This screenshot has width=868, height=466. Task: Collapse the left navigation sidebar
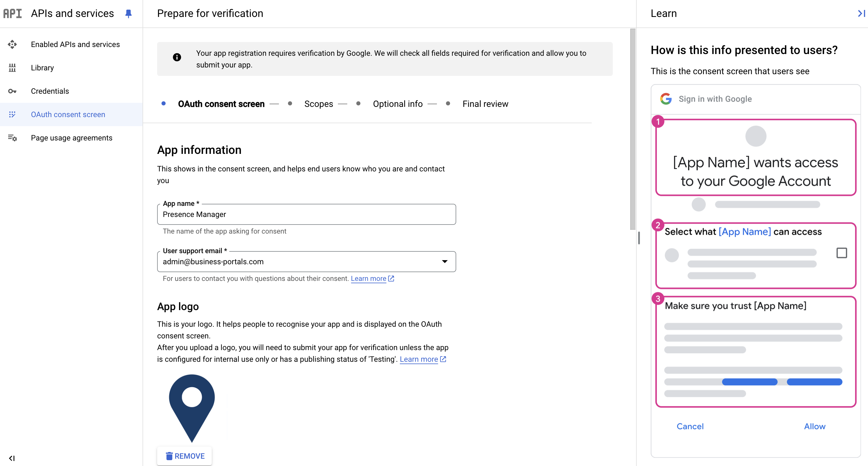pyautogui.click(x=12, y=458)
